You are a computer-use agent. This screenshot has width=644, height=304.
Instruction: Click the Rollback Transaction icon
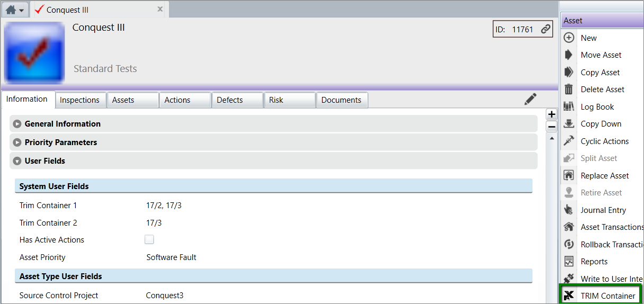tap(569, 244)
